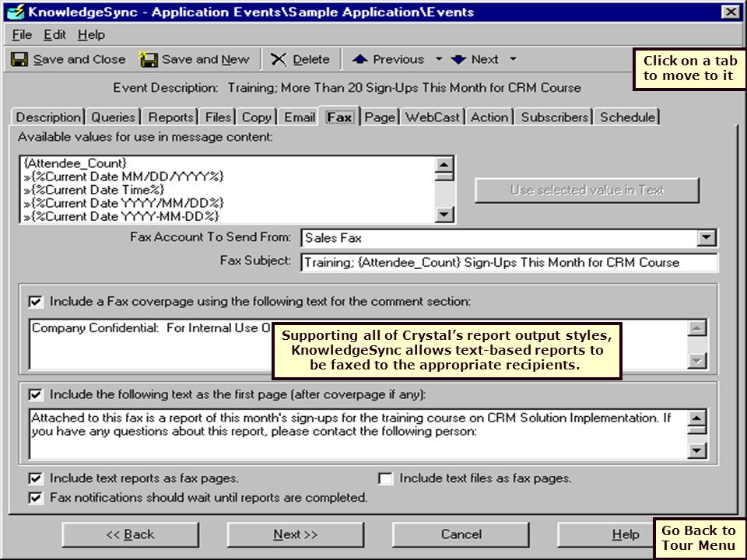Screen dimensions: 747x560
Task: Click the Cancel button
Action: coord(461,535)
